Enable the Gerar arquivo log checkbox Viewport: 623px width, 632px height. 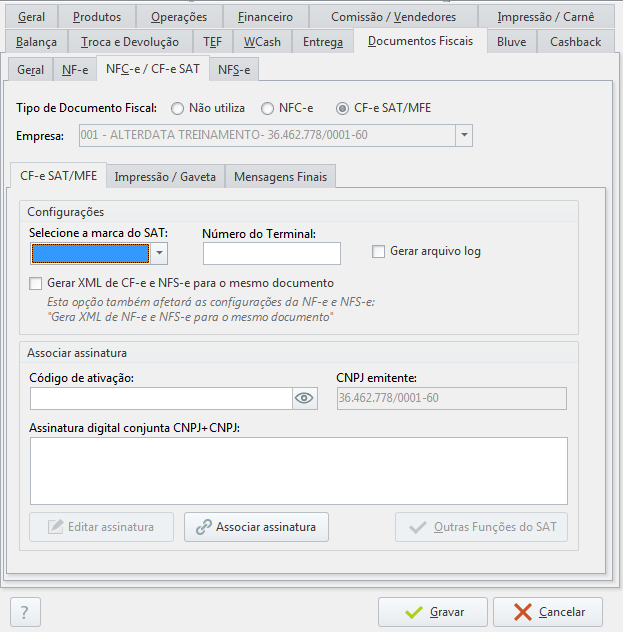[x=378, y=252]
